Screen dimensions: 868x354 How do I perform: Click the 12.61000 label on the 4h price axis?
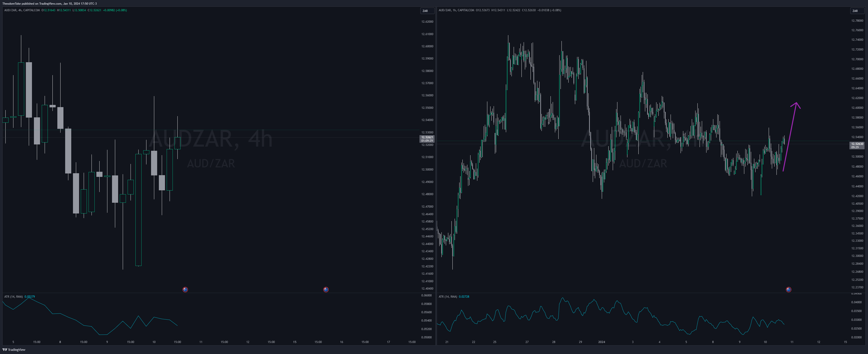(427, 34)
